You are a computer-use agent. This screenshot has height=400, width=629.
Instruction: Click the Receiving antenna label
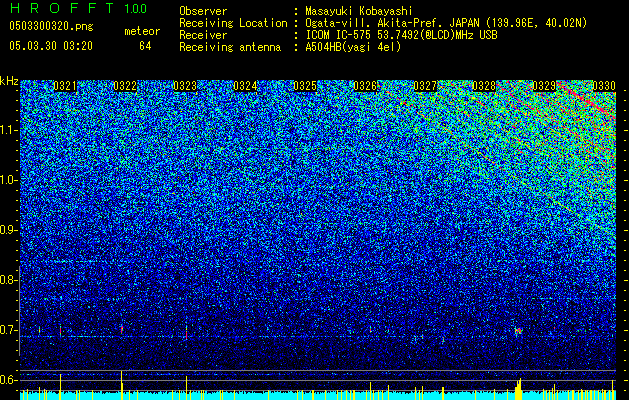coord(230,47)
